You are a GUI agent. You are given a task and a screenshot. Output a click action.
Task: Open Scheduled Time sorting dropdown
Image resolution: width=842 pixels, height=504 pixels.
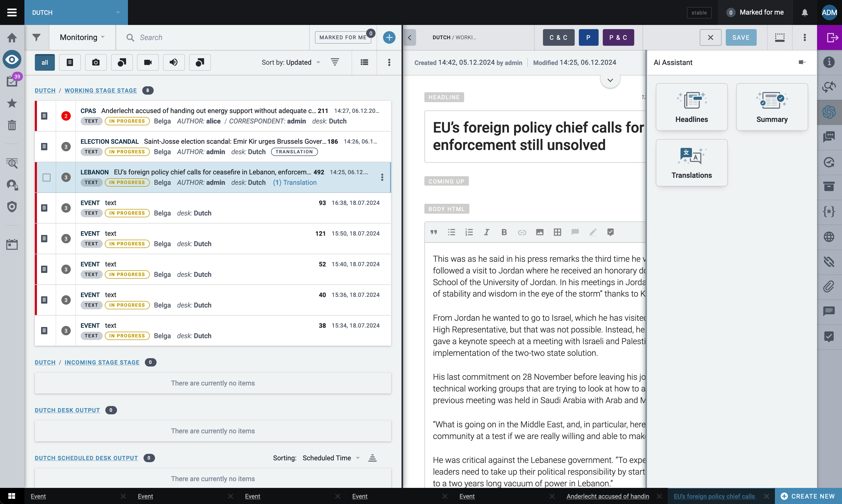tap(331, 458)
